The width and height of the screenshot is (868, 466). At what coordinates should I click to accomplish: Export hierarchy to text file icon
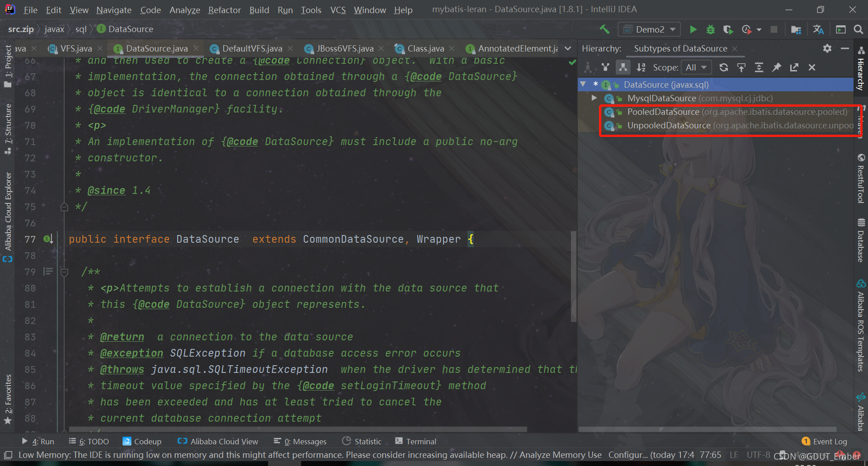[794, 67]
